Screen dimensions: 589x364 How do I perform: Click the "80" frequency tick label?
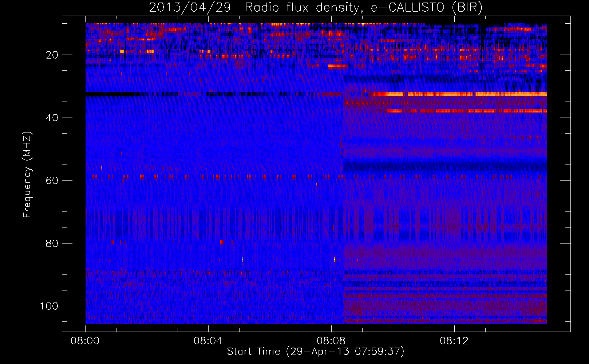click(52, 243)
